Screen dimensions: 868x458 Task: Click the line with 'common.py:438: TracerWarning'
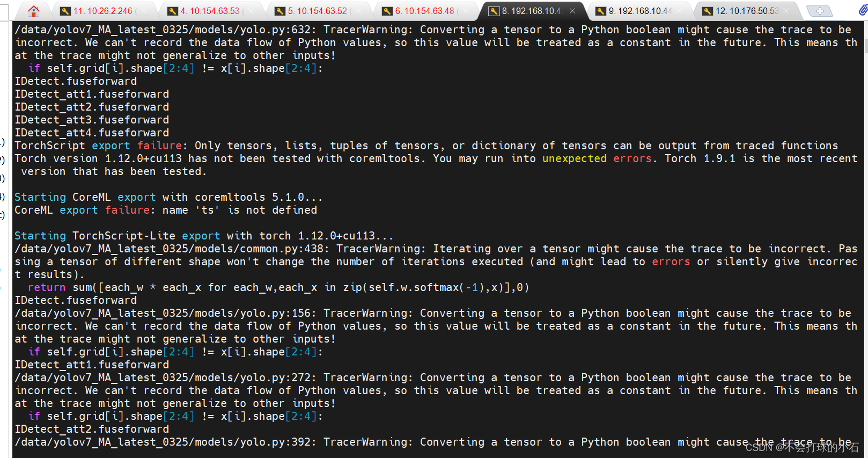[436, 249]
